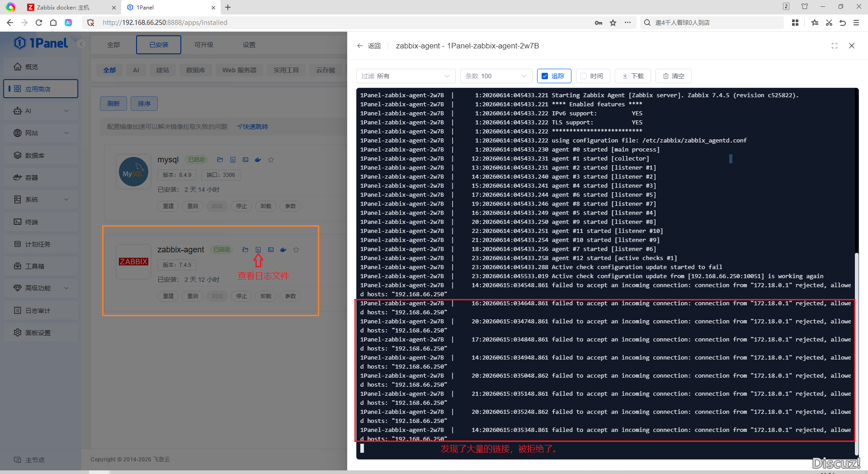The height and width of the screenshot is (474, 868).
Task: View the mysql log file icon
Action: [x=233, y=160]
